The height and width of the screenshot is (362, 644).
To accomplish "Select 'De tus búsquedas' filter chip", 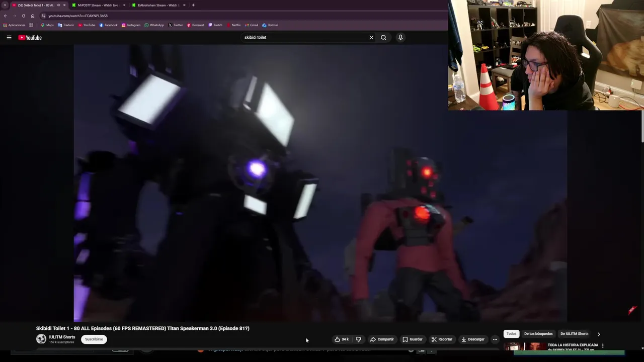I will 538,334.
